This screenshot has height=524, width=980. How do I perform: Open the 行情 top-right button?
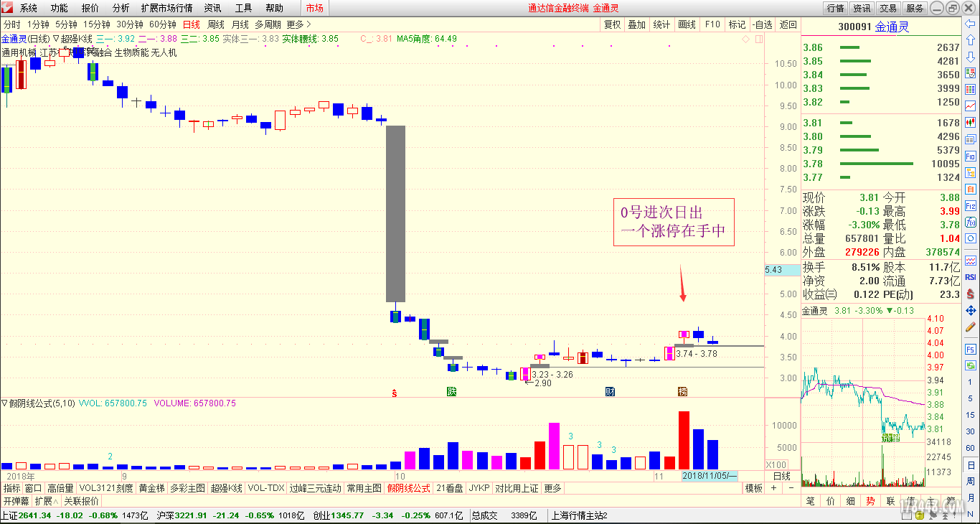(835, 8)
